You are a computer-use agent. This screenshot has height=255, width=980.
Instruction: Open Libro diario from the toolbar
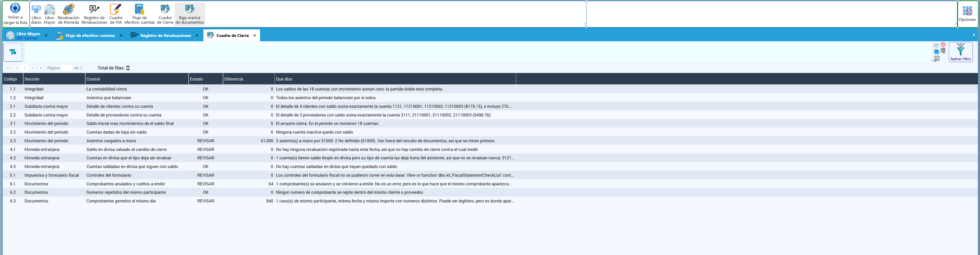(36, 15)
